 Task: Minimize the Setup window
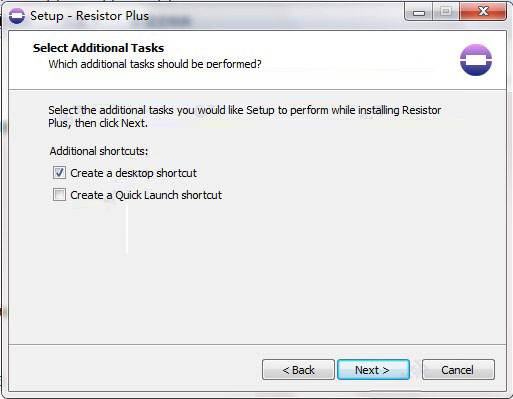(419, 12)
